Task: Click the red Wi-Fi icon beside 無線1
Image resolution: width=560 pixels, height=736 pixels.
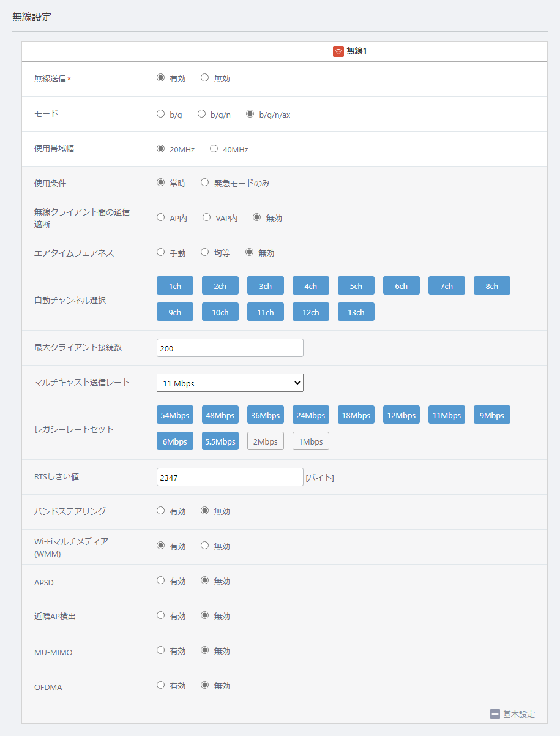Action: click(x=338, y=51)
